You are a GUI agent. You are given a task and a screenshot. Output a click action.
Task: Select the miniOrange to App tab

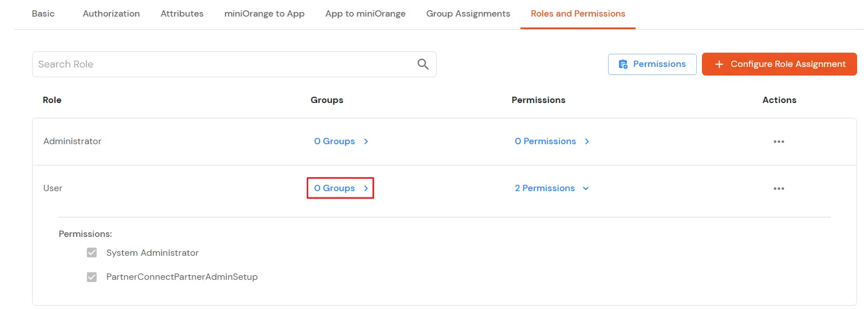coord(265,14)
